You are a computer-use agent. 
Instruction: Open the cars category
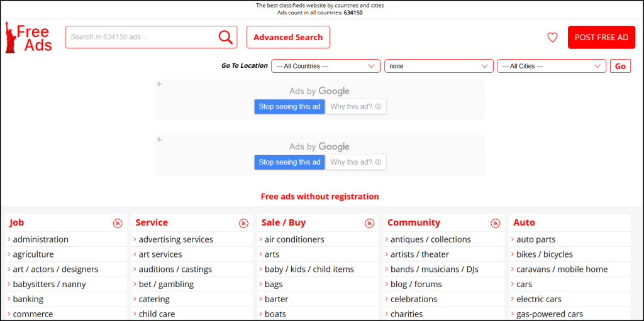[524, 284]
